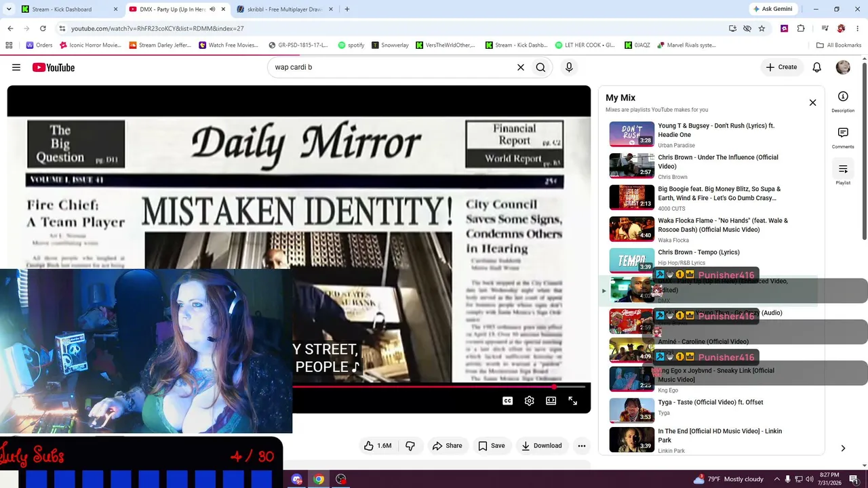Close the Stream - Kick Dashboard tab

tap(115, 9)
